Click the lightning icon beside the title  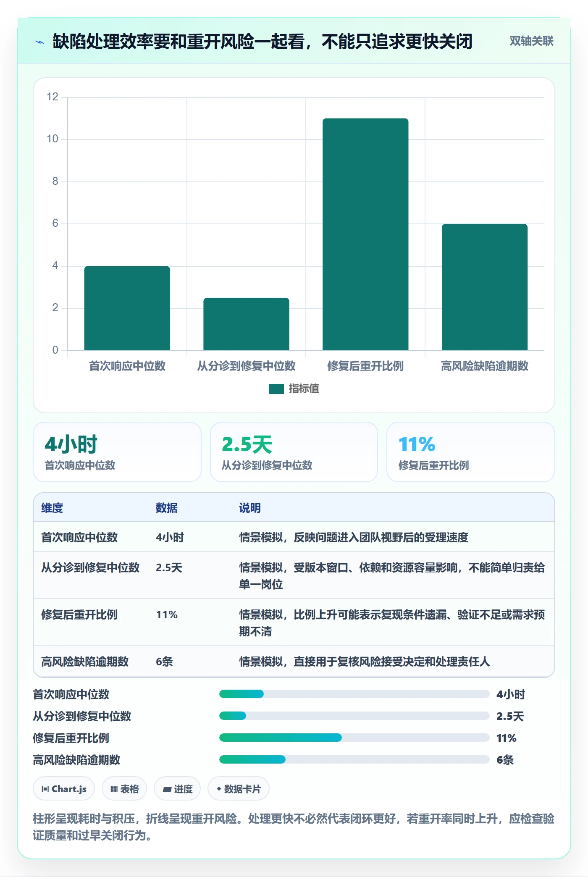(x=39, y=42)
